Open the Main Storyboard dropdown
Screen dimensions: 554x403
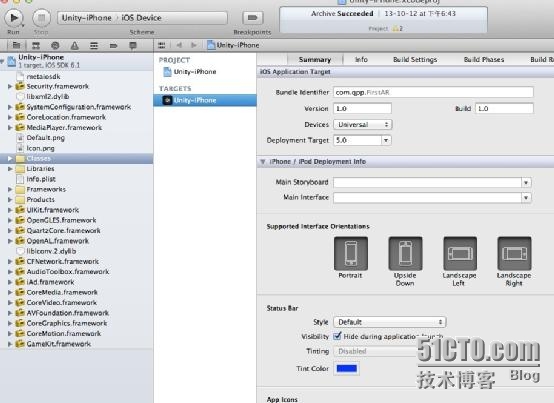point(526,183)
